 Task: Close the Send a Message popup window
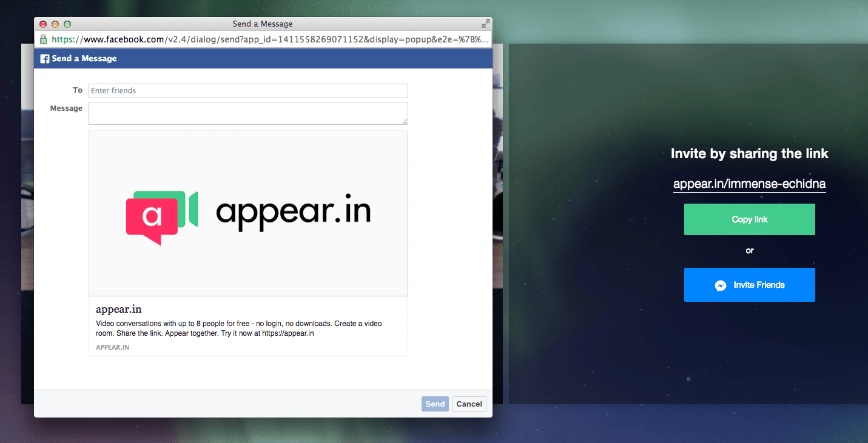pos(43,24)
